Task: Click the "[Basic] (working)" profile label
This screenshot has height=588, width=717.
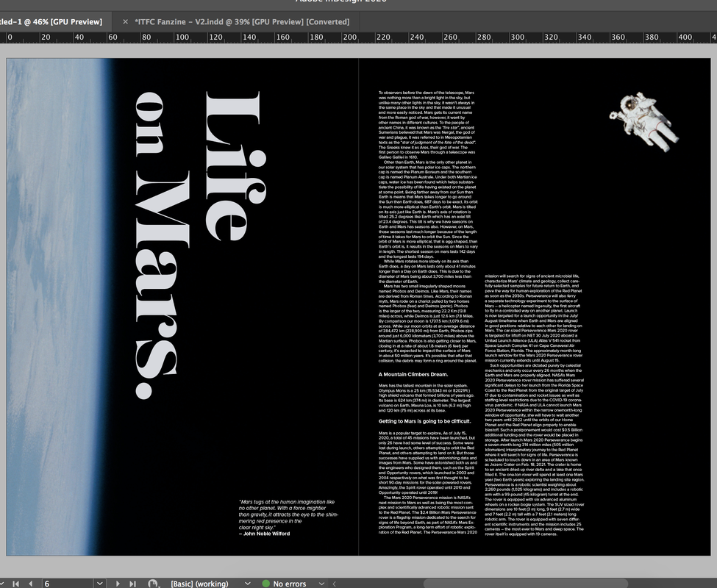Action: [199, 584]
